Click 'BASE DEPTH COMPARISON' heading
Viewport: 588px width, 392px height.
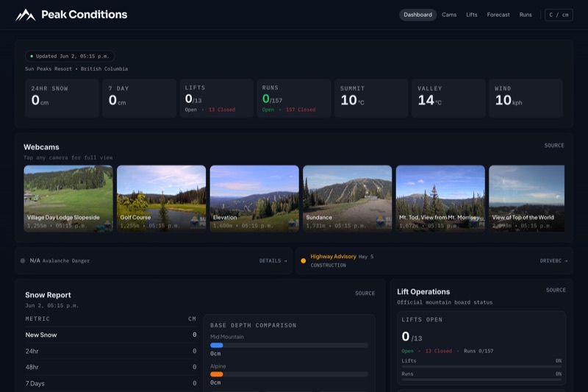pyautogui.click(x=253, y=325)
